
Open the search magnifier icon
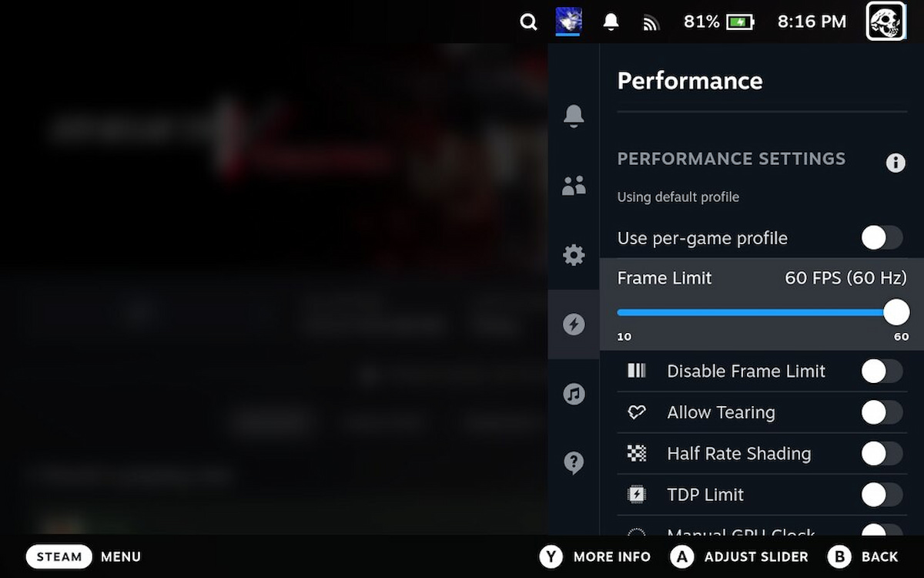click(x=528, y=22)
